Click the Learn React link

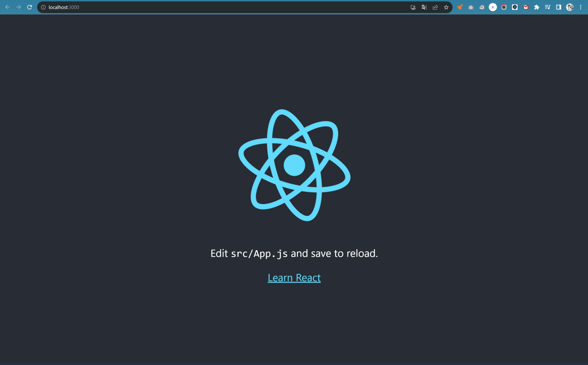294,278
